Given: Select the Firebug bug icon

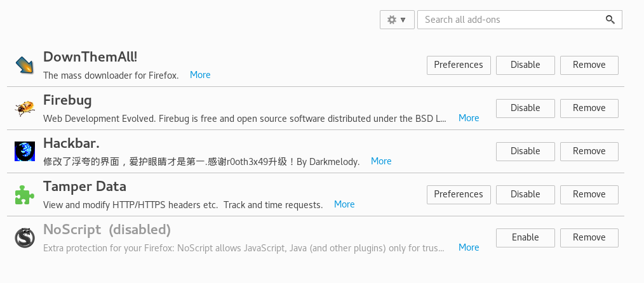Looking at the screenshot, I should coord(25,109).
